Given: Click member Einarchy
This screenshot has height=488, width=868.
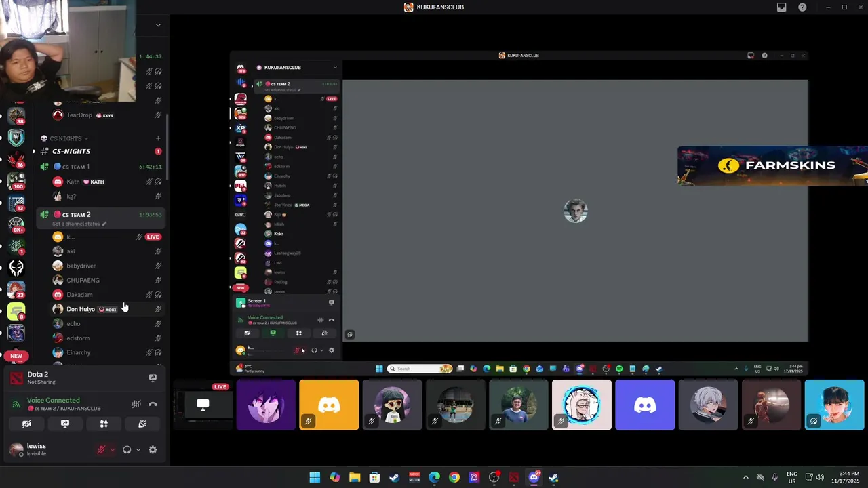Looking at the screenshot, I should click(107, 352).
